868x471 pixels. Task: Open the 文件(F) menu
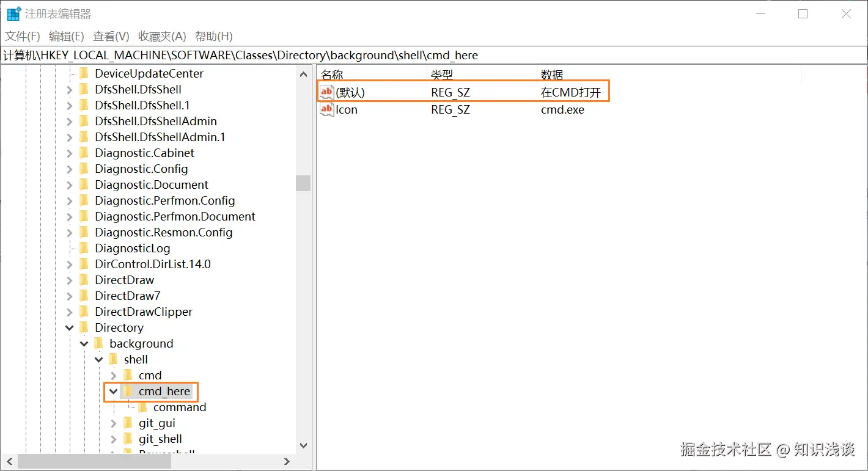click(x=23, y=36)
